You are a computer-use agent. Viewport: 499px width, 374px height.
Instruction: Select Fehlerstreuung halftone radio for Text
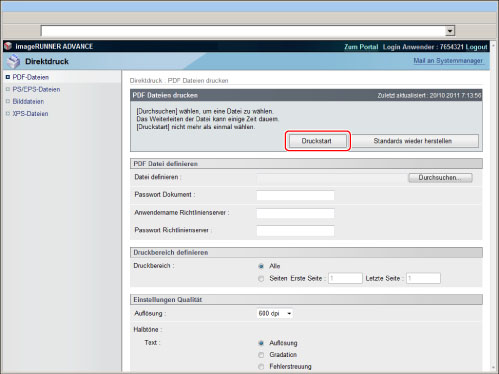pos(261,367)
